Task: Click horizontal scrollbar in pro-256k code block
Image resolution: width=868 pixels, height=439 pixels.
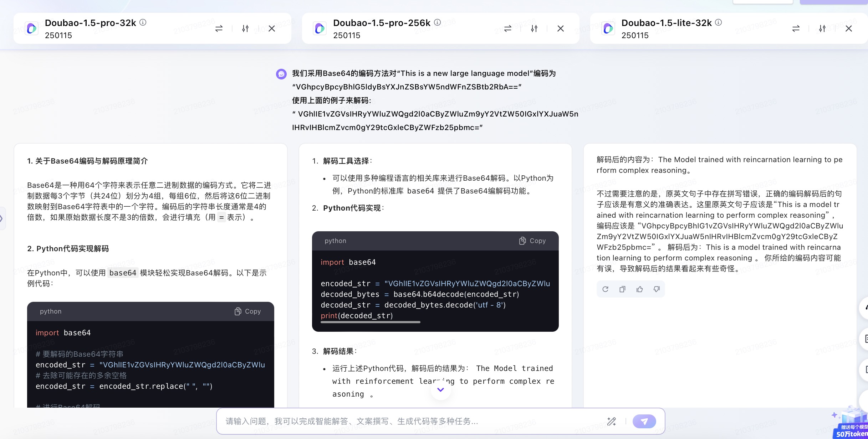Action: [x=371, y=322]
